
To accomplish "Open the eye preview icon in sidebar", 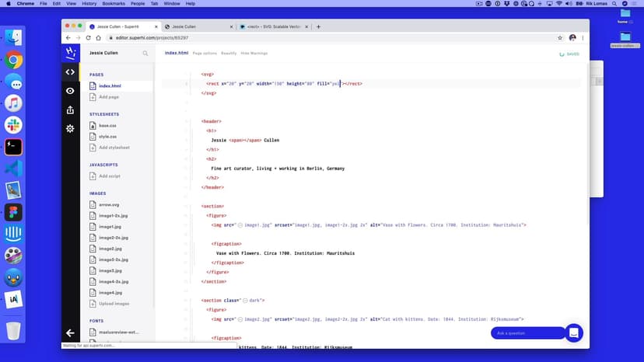I will (x=70, y=91).
